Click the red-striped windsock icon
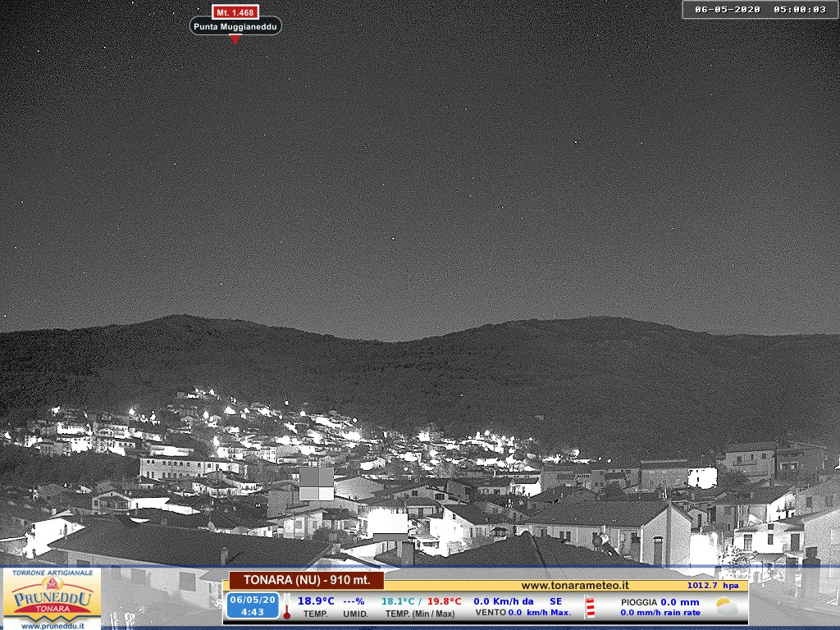The height and width of the screenshot is (630, 840). [590, 607]
